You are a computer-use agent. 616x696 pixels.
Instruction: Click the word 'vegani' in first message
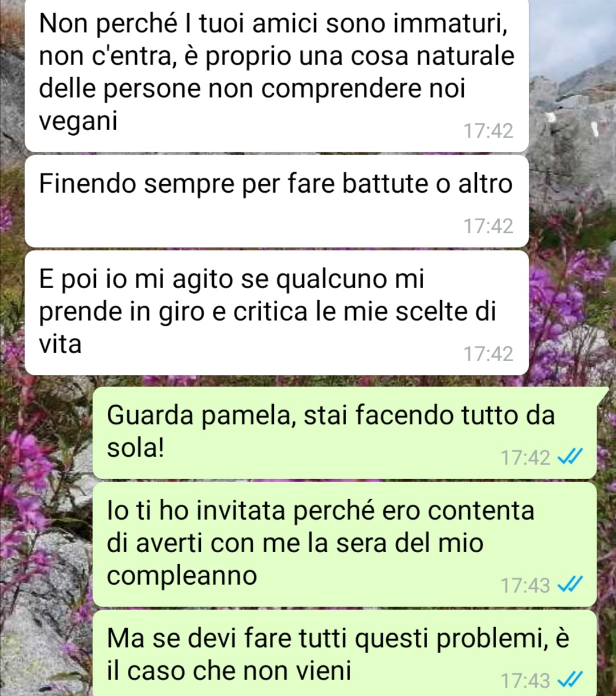click(x=78, y=122)
